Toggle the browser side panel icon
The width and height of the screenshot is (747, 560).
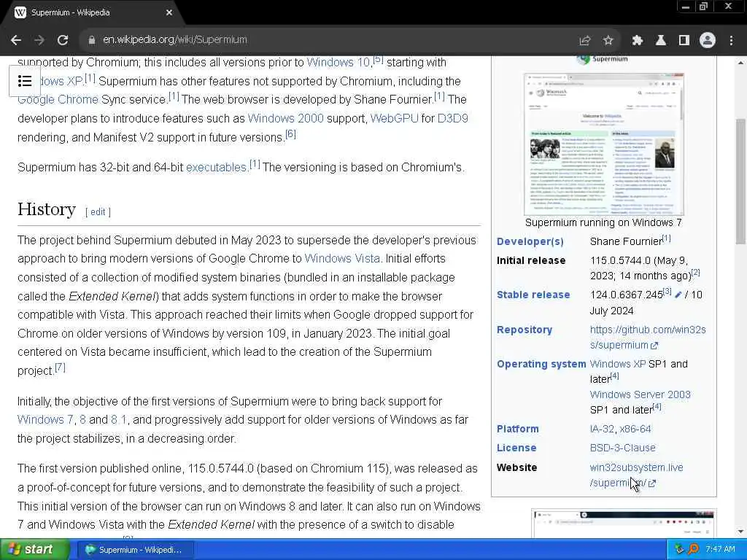click(684, 41)
